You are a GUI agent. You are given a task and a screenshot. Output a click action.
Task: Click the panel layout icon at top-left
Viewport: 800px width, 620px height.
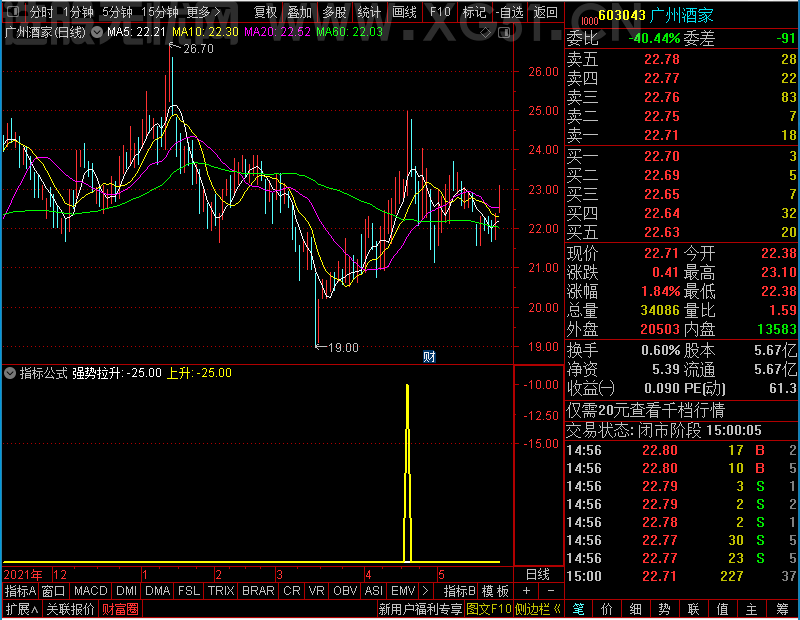(x=13, y=11)
